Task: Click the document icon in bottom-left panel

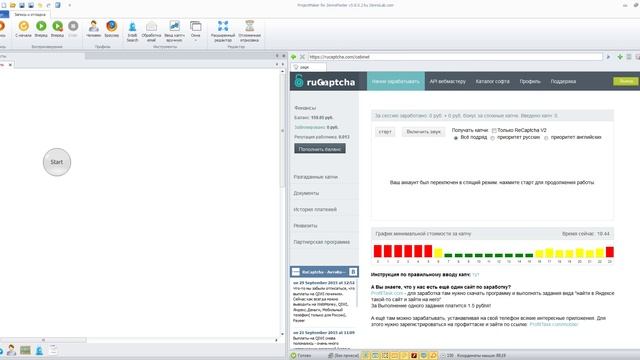Action: click(x=53, y=350)
